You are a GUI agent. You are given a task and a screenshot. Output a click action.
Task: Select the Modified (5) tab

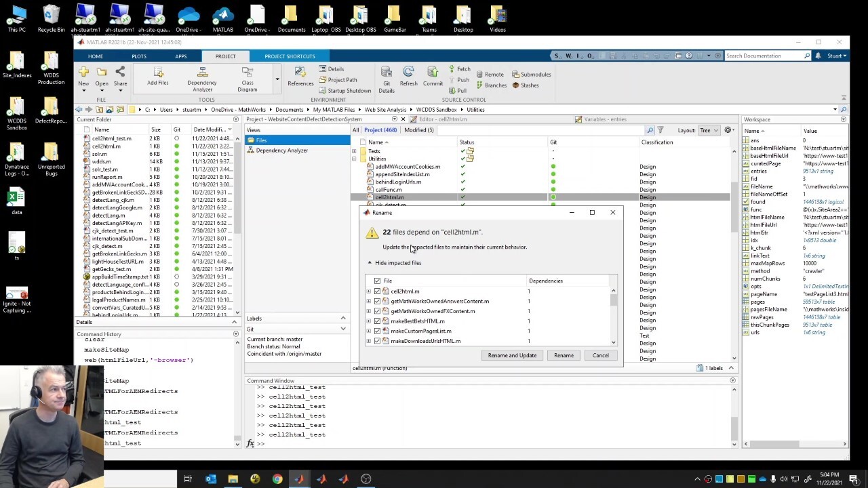point(419,130)
